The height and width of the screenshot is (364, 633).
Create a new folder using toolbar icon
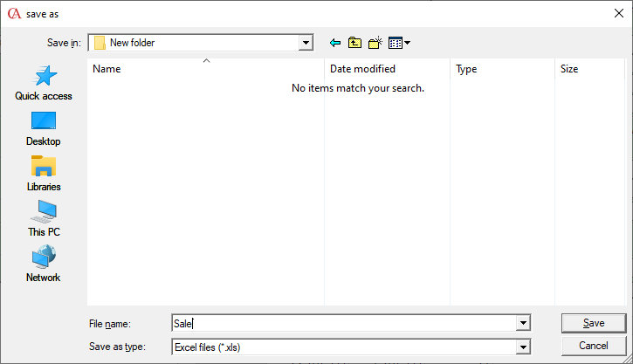tap(375, 43)
